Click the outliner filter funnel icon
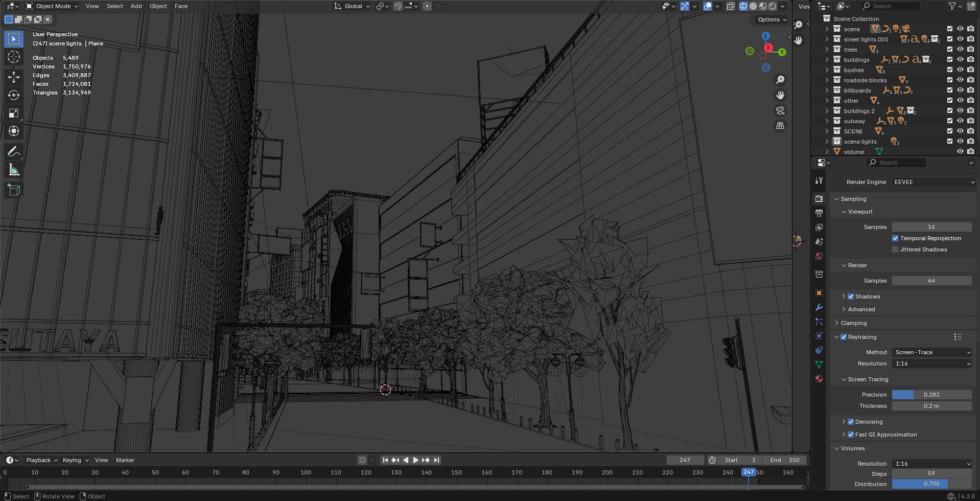980x501 pixels. pos(954,6)
